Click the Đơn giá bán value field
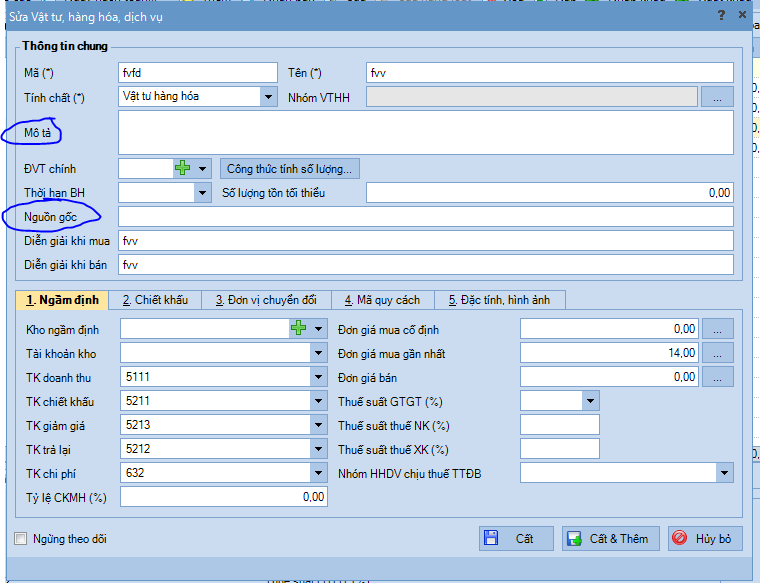760x583 pixels. point(609,377)
